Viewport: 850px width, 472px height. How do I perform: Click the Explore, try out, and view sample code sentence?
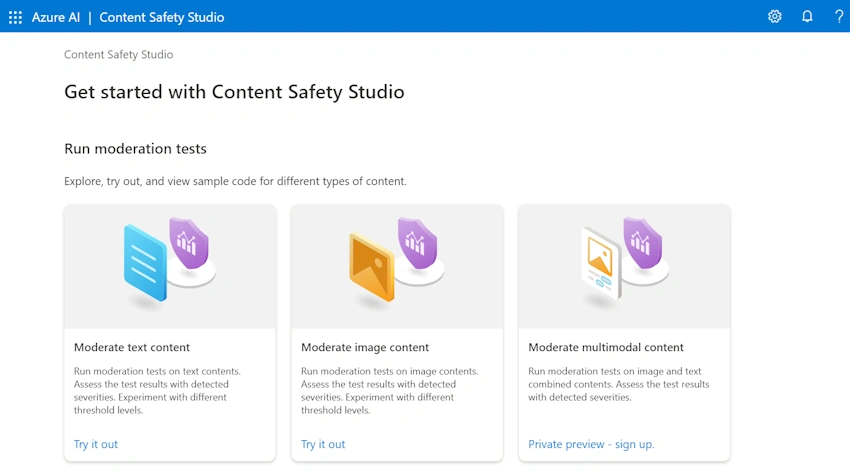click(x=235, y=181)
